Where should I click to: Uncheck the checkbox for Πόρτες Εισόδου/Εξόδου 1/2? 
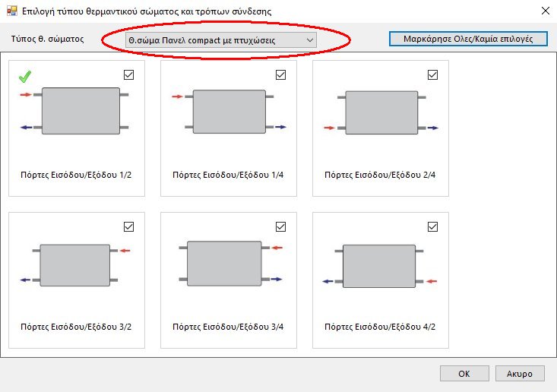[128, 74]
